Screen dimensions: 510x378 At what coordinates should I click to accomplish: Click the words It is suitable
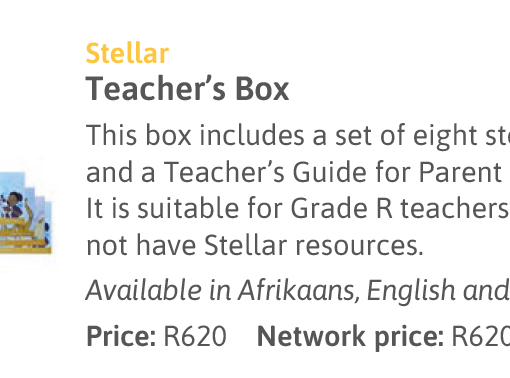click(x=163, y=208)
